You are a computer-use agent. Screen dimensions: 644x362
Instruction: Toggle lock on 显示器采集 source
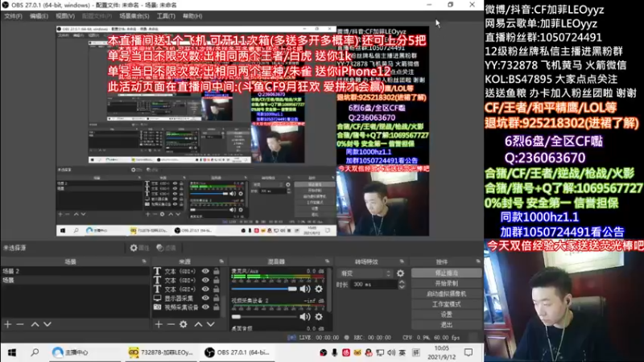coord(217,298)
